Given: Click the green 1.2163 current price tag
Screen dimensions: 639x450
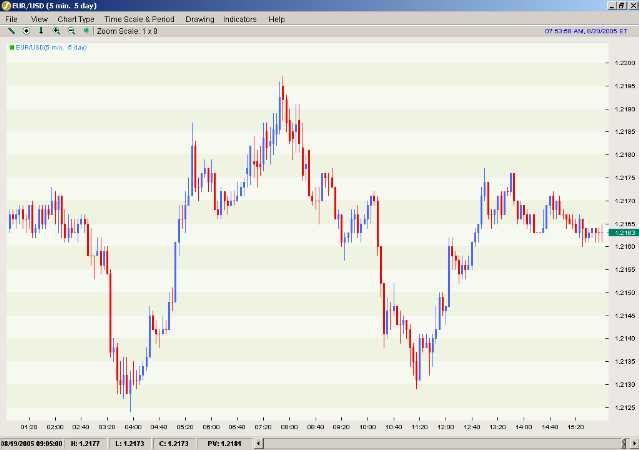Looking at the screenshot, I should tap(623, 232).
